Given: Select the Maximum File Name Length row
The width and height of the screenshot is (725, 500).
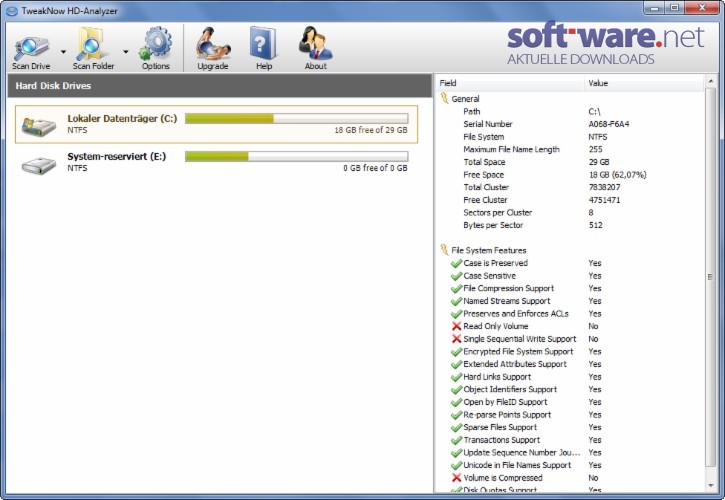Looking at the screenshot, I should tap(570, 149).
